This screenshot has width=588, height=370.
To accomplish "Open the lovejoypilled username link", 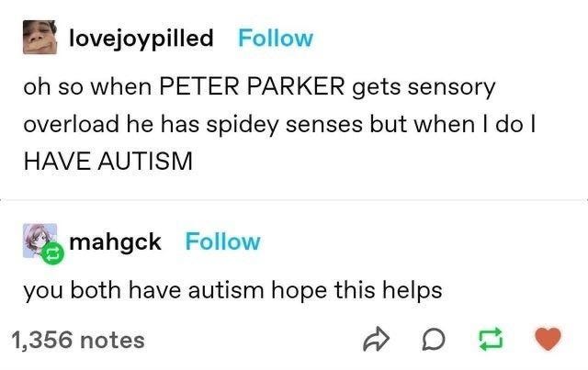I will [141, 39].
